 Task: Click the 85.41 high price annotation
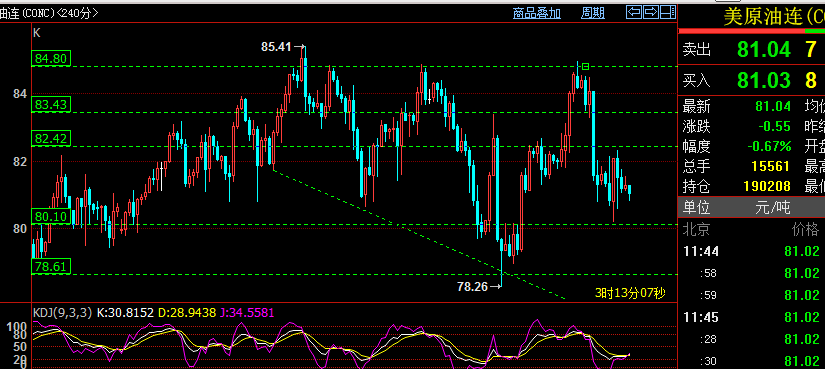(276, 47)
